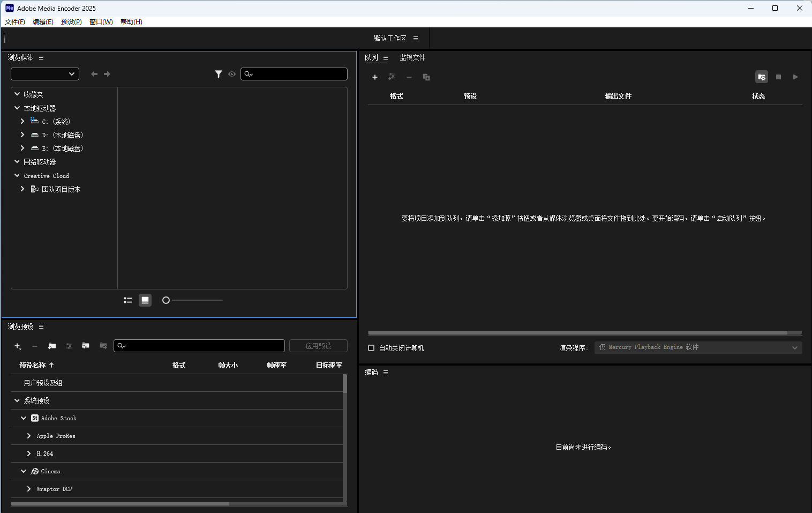Open the 编码 panel menu icon
This screenshot has width=812, height=513.
[386, 372]
